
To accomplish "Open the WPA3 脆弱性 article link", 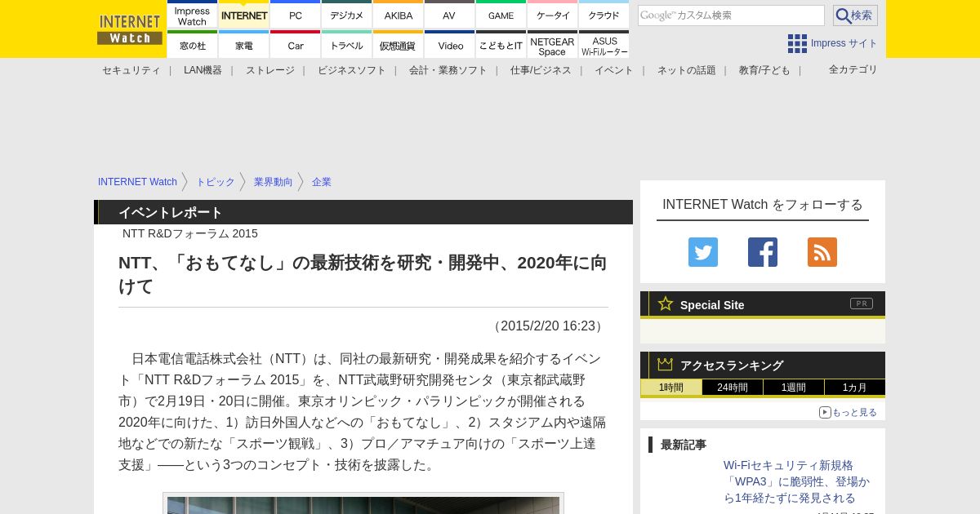I will pyautogui.click(x=797, y=481).
